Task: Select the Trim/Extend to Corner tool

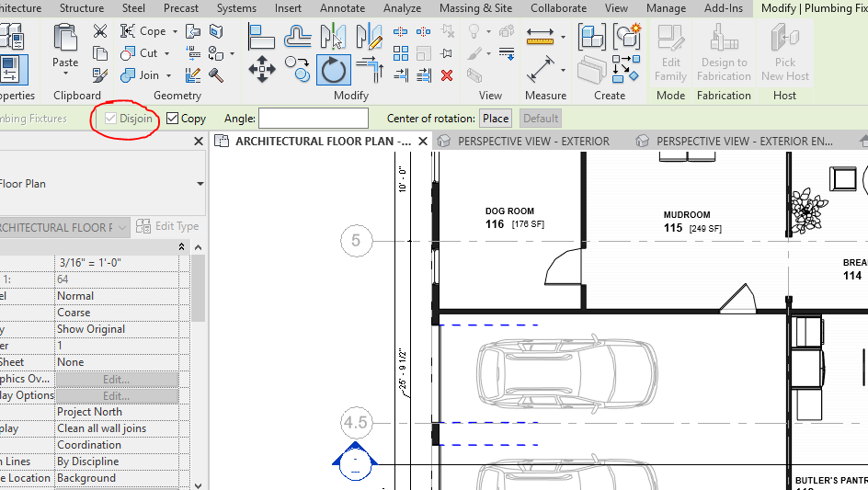Action: click(370, 70)
